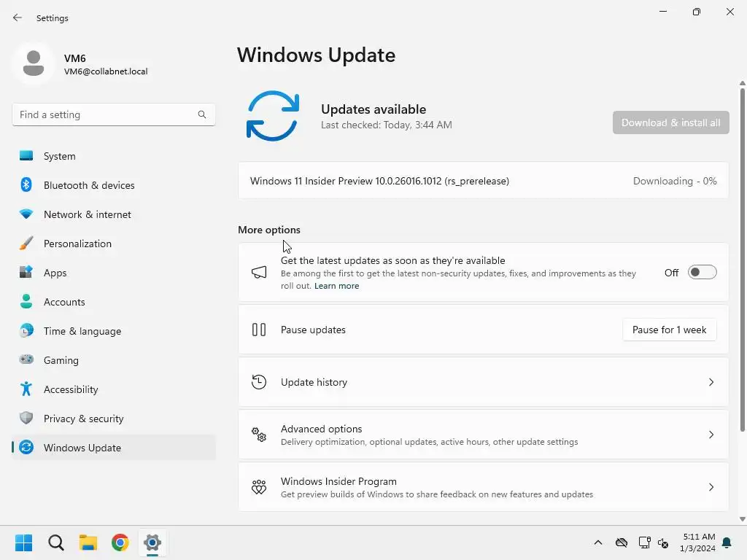The image size is (747, 560).
Task: Click the Network wifi icon in sidebar
Action: tap(26, 214)
